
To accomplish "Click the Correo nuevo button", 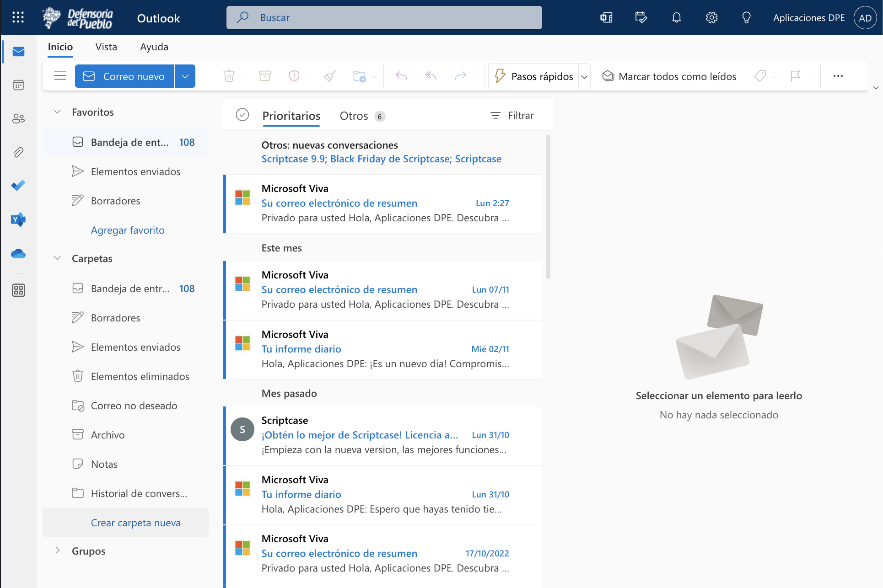I will [124, 76].
